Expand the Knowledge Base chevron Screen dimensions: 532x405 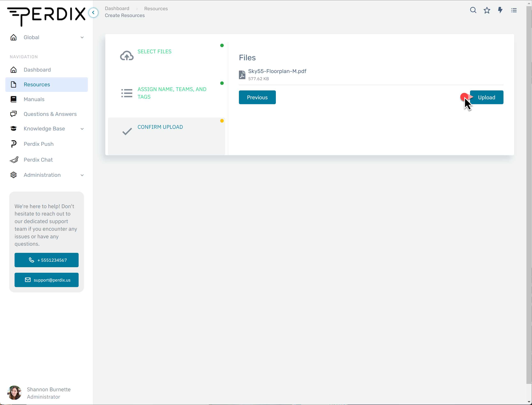82,129
